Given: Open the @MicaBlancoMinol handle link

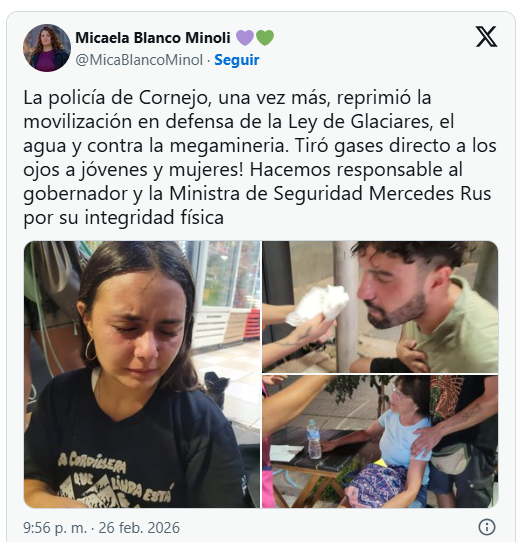Looking at the screenshot, I should pyautogui.click(x=139, y=60).
